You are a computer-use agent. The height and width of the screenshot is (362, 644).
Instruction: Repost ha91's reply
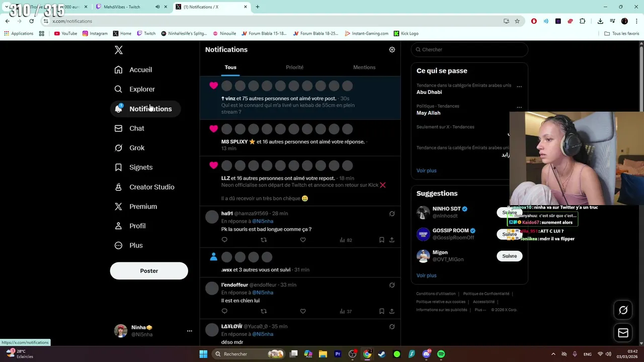coord(264,240)
